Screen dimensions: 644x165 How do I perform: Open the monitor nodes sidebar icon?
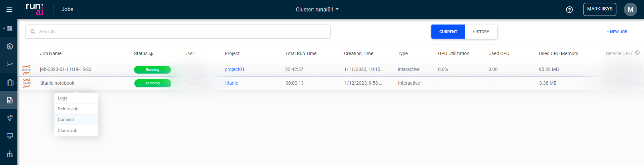click(x=10, y=136)
